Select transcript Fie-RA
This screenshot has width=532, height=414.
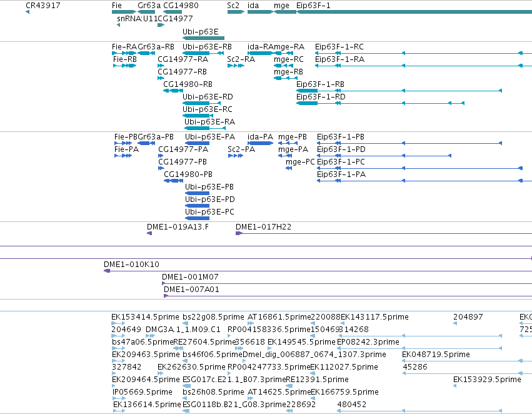(x=124, y=47)
